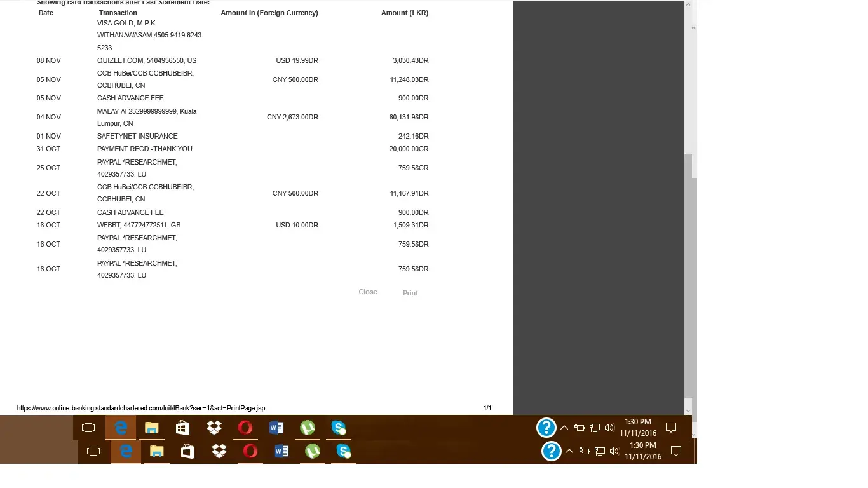Click the Close link below the transactions
Viewport: 868px width, 488px height.
tap(367, 292)
